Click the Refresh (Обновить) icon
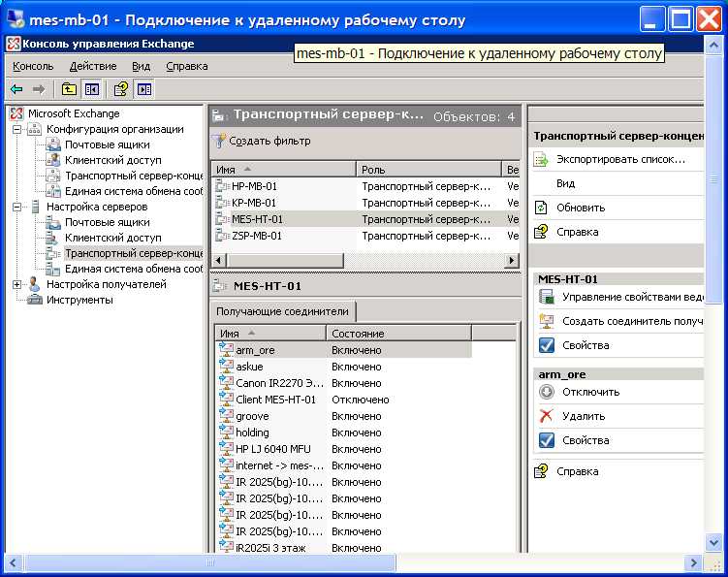This screenshot has height=577, width=728. 541,208
